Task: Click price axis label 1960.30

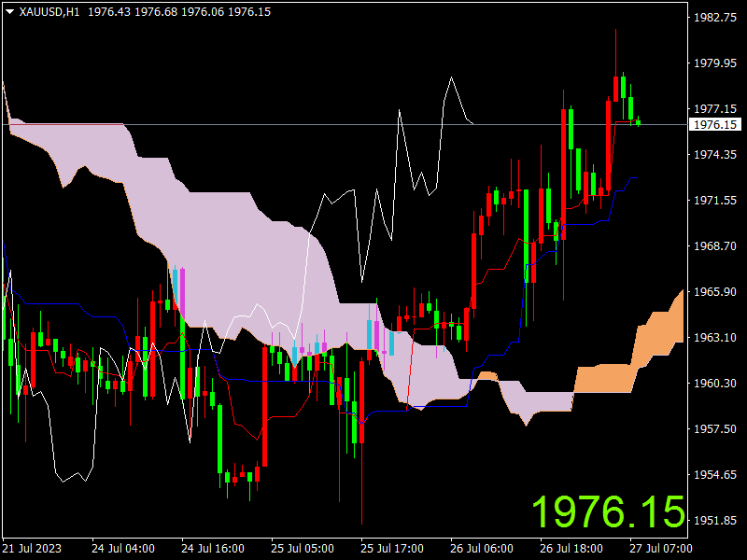Action: (x=715, y=384)
